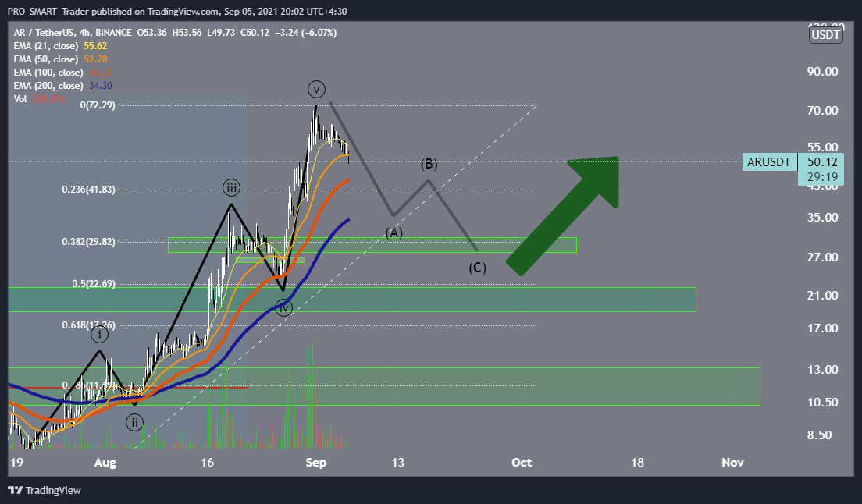Click the EMA (200, close) legend entry

pyautogui.click(x=63, y=86)
